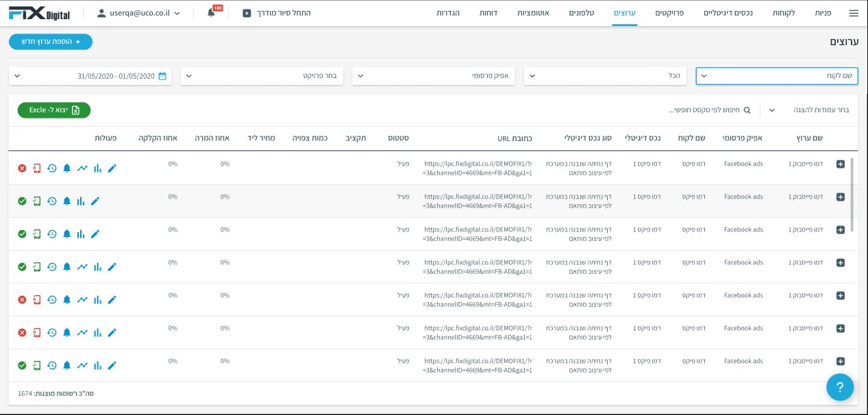Toggle red X status in first row
868x415 pixels.
point(22,168)
